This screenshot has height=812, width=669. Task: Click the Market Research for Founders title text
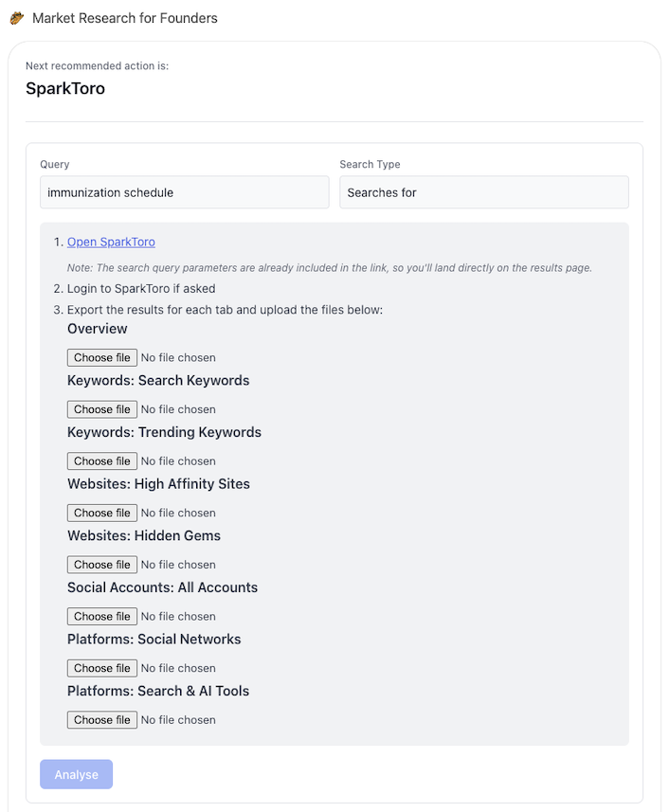(x=125, y=18)
